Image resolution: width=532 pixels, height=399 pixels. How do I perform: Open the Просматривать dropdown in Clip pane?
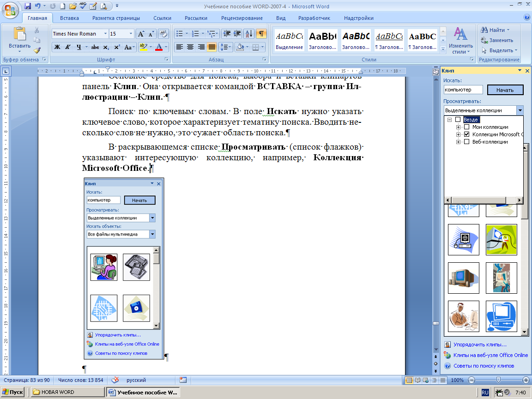(520, 110)
